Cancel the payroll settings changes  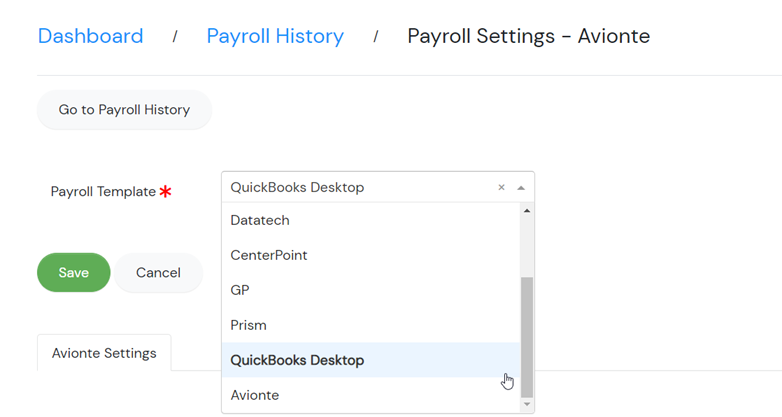(158, 272)
